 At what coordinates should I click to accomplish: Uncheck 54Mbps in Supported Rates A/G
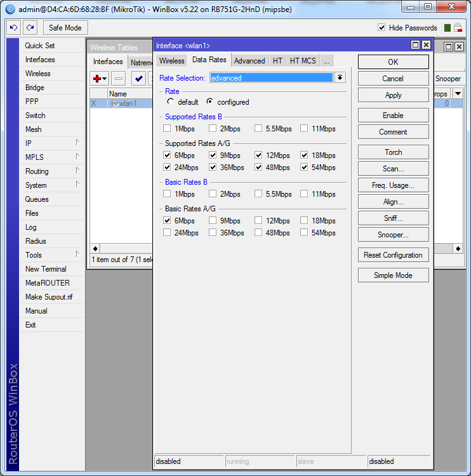pos(304,167)
